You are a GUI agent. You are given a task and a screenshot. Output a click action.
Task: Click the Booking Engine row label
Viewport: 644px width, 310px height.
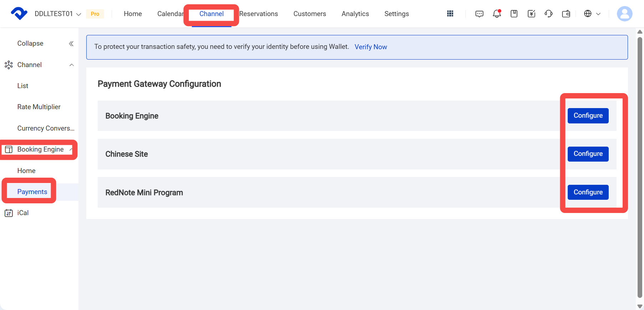click(132, 116)
